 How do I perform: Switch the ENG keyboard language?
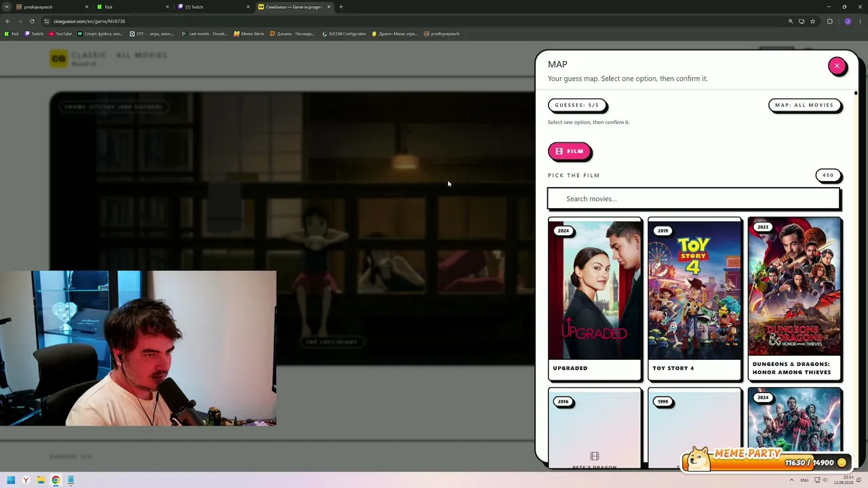coord(804,481)
